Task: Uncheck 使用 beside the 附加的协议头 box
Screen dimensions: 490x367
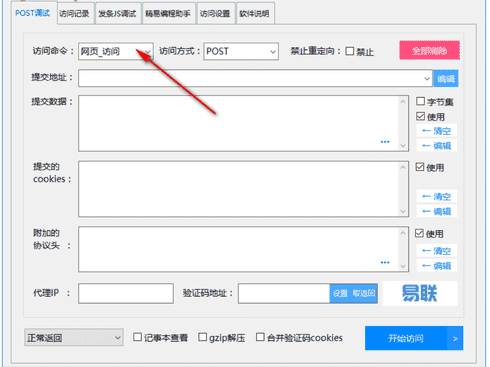Action: tap(419, 233)
